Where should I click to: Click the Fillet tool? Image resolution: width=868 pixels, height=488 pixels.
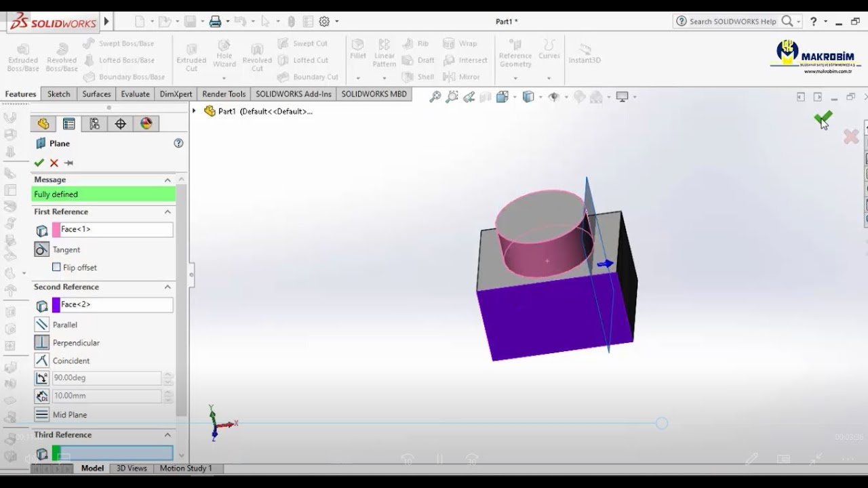pyautogui.click(x=358, y=49)
